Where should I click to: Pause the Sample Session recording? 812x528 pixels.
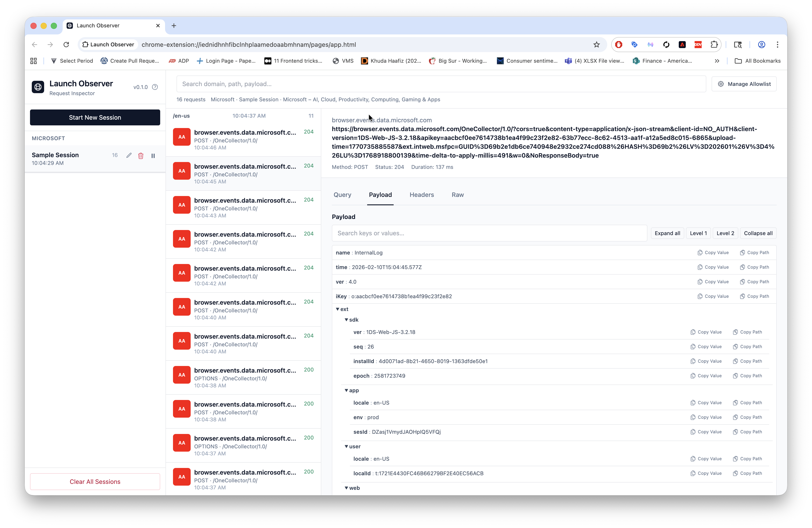[x=153, y=156]
